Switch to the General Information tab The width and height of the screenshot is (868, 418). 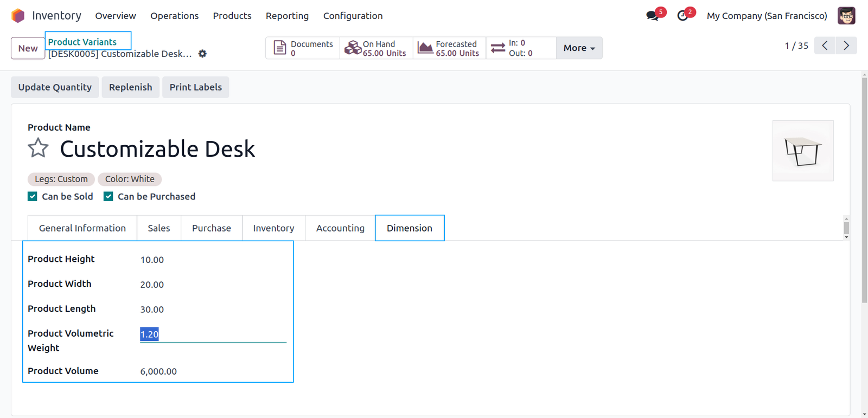coord(82,228)
